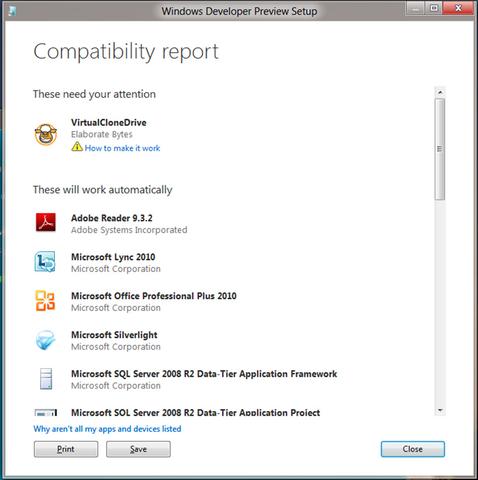Image resolution: width=478 pixels, height=480 pixels.
Task: Click the Print button
Action: coord(66,449)
